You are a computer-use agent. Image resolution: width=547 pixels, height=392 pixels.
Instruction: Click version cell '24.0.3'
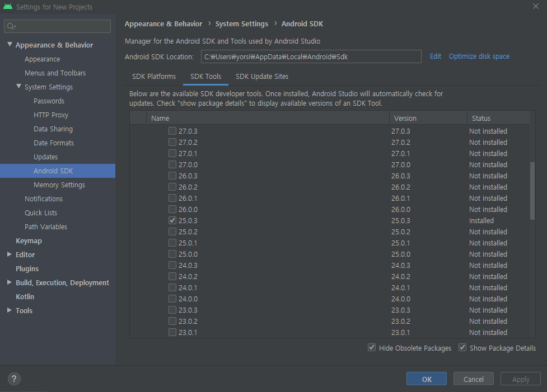[401, 265]
